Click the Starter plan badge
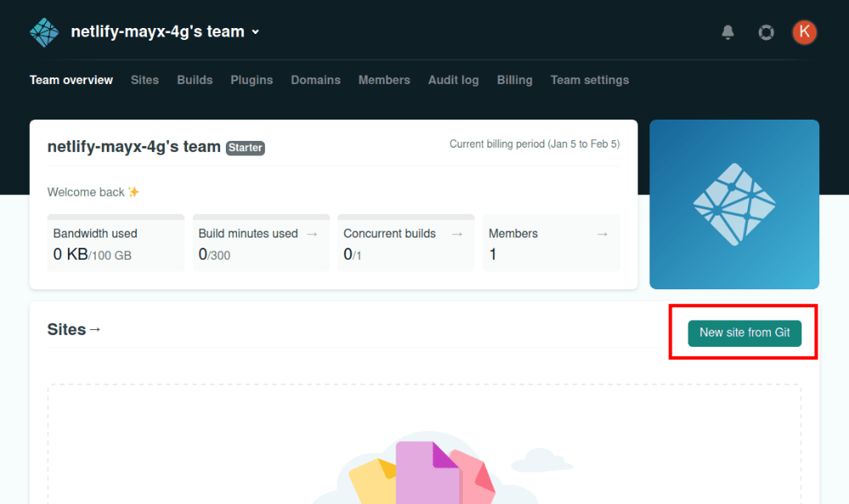Viewport: 849px width, 504px height. point(245,148)
